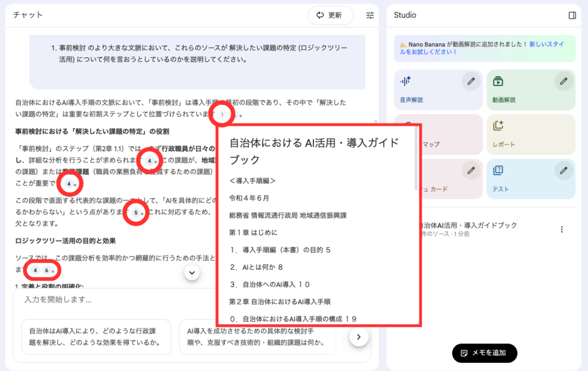588x371 pixels.
Task: Edit the 動画解説 card settings
Action: 563,82
